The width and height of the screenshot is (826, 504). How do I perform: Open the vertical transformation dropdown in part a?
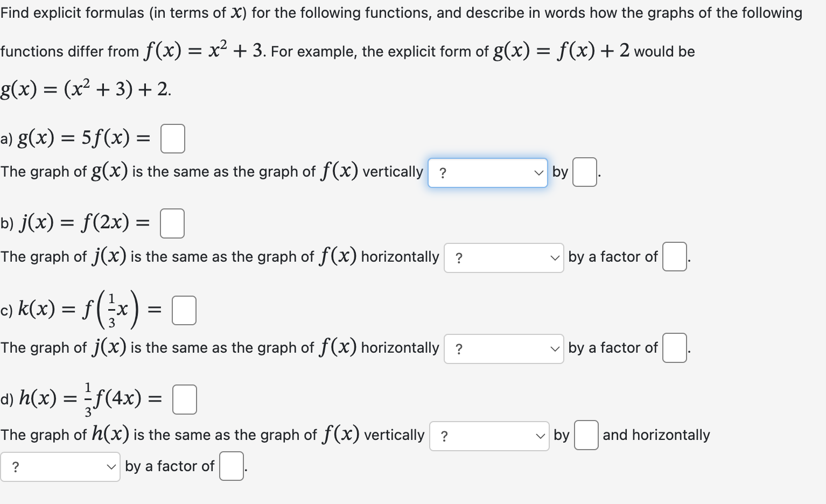point(487,172)
